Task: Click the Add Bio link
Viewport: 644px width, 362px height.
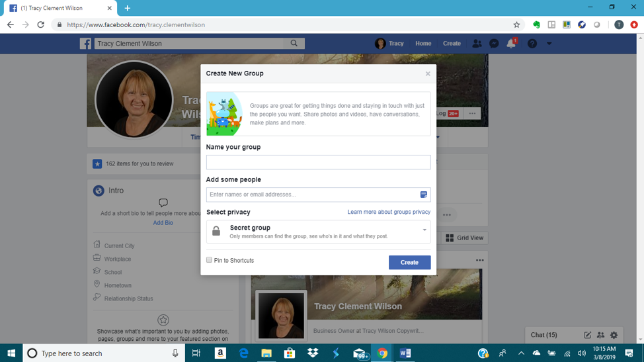Action: (x=163, y=223)
